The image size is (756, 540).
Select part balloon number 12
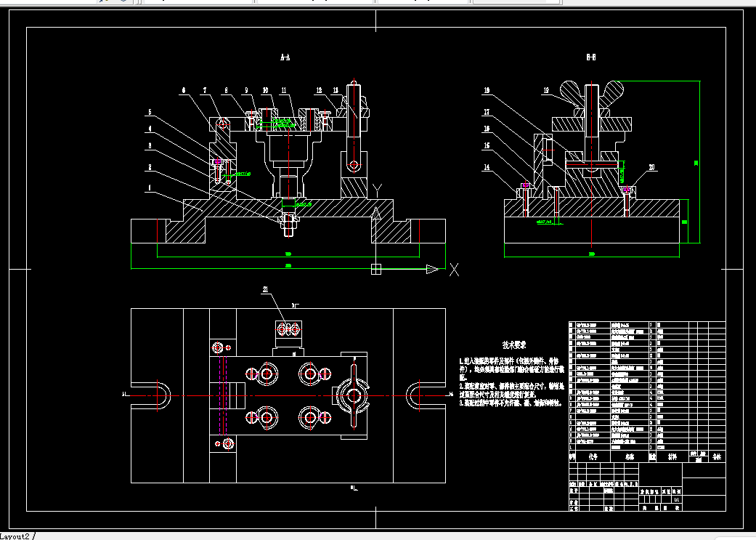click(x=320, y=90)
